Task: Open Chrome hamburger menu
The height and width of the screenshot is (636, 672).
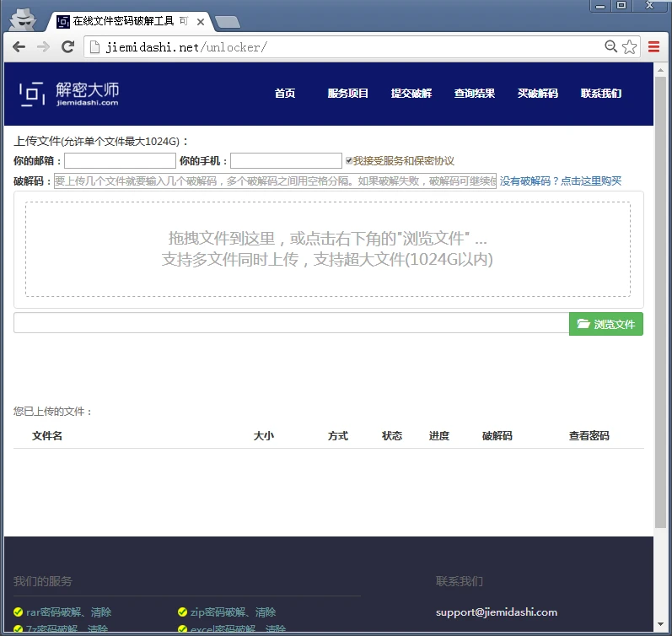Action: [x=653, y=47]
